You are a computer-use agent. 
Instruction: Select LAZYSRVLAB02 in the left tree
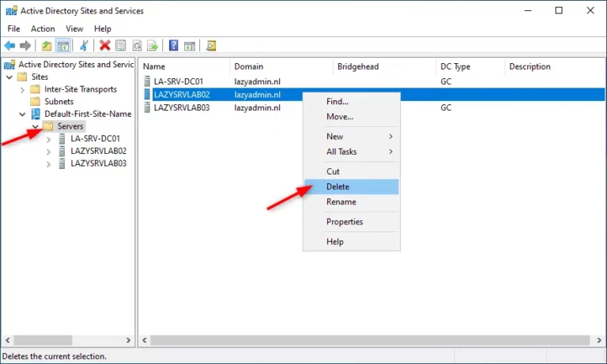coord(98,151)
